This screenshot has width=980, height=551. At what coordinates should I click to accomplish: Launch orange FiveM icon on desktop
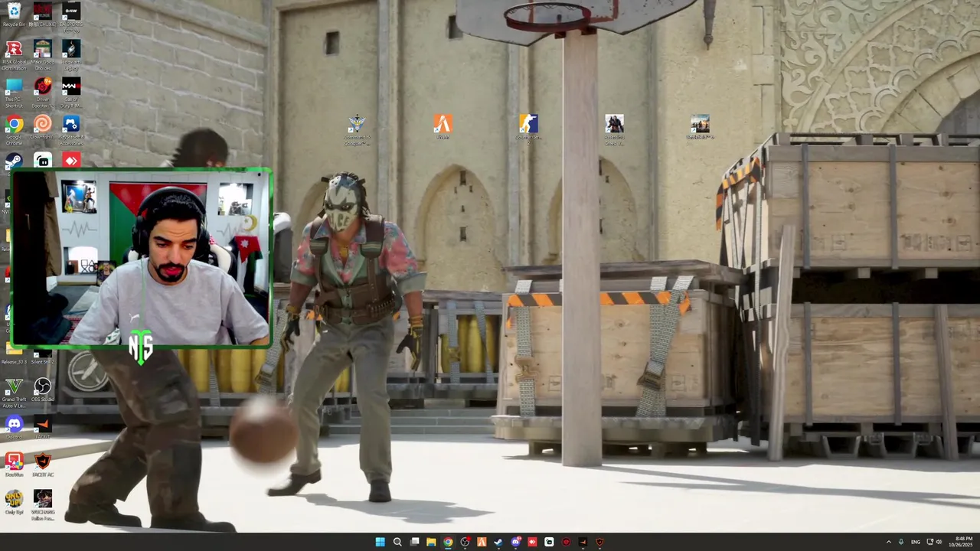(443, 126)
